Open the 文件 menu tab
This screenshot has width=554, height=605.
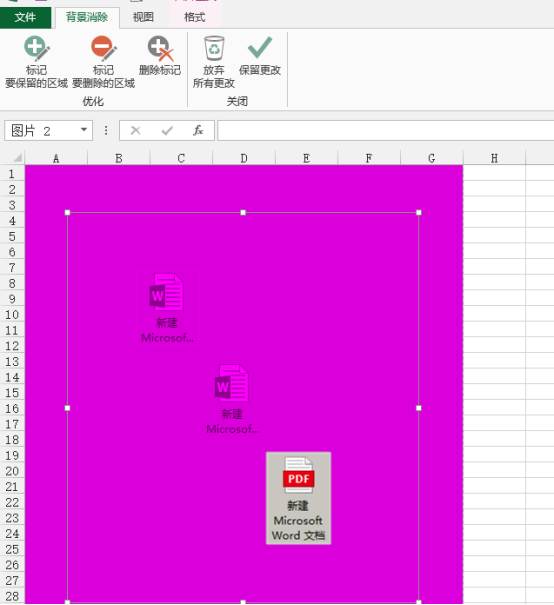[25, 17]
